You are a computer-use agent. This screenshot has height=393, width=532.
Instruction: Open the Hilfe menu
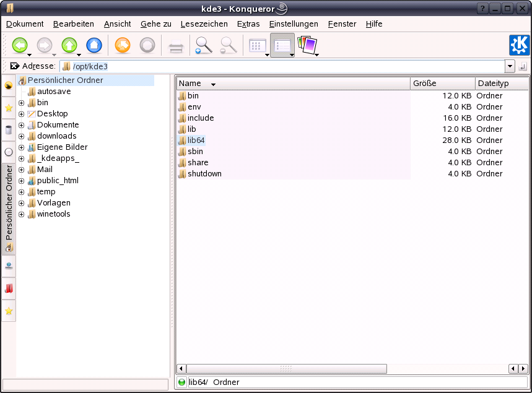point(374,24)
